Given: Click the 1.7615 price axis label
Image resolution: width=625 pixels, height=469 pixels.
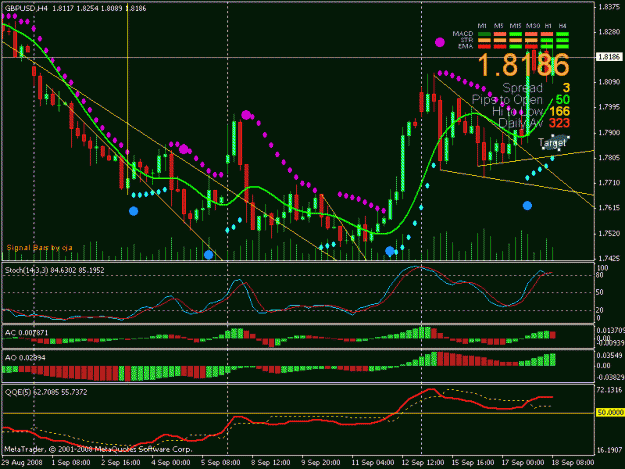Looking at the screenshot, I should tap(609, 208).
